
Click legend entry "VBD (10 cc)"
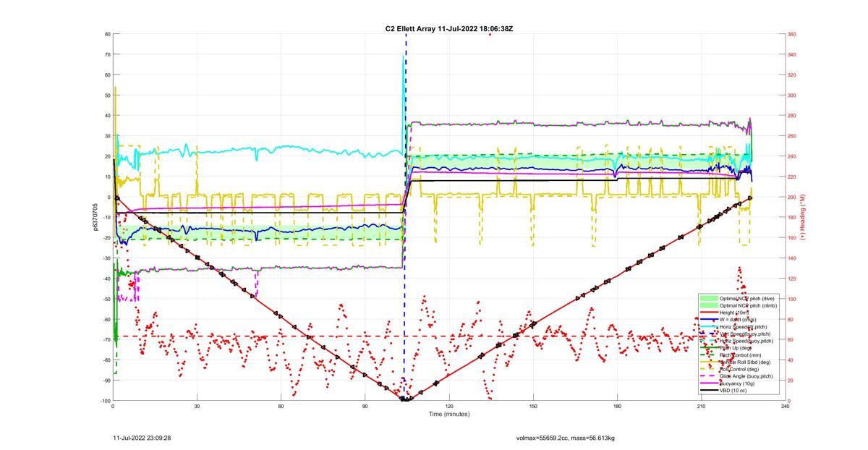click(x=733, y=390)
